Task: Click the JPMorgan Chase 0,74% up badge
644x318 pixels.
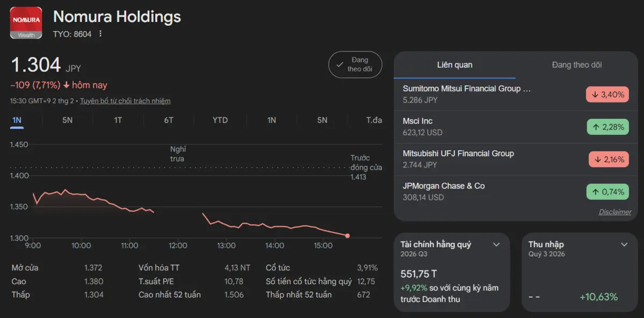Action: click(x=607, y=192)
